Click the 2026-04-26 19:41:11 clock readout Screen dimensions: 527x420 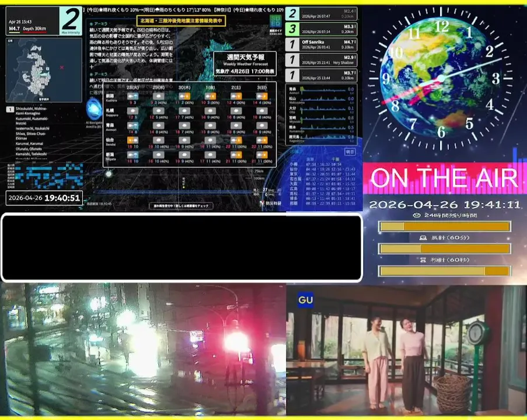pos(444,205)
